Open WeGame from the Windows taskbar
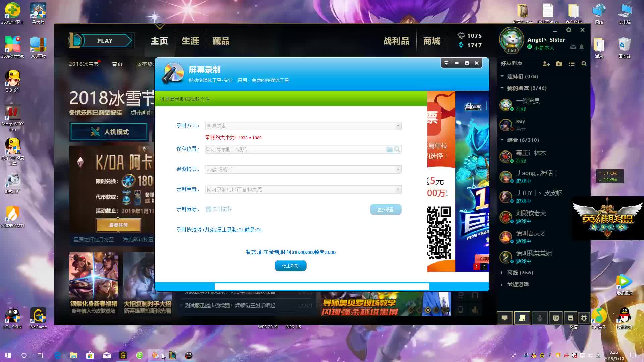 [x=123, y=355]
